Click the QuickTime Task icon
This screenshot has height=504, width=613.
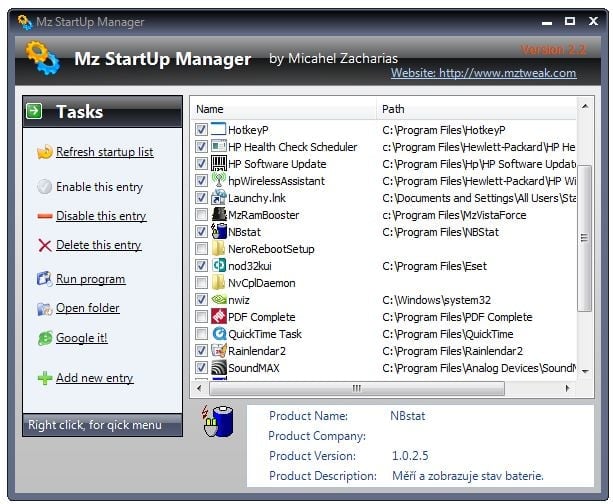tap(219, 334)
